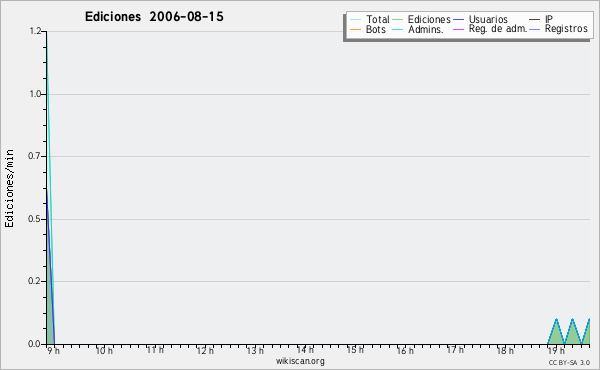This screenshot has width=600, height=370.
Task: Click the magenta Reg. de adm. color line
Action: pos(458,29)
